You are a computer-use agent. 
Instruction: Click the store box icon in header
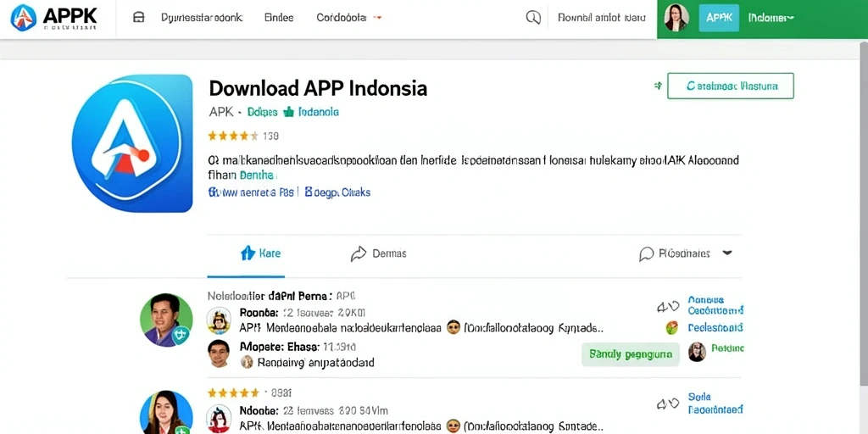(139, 18)
